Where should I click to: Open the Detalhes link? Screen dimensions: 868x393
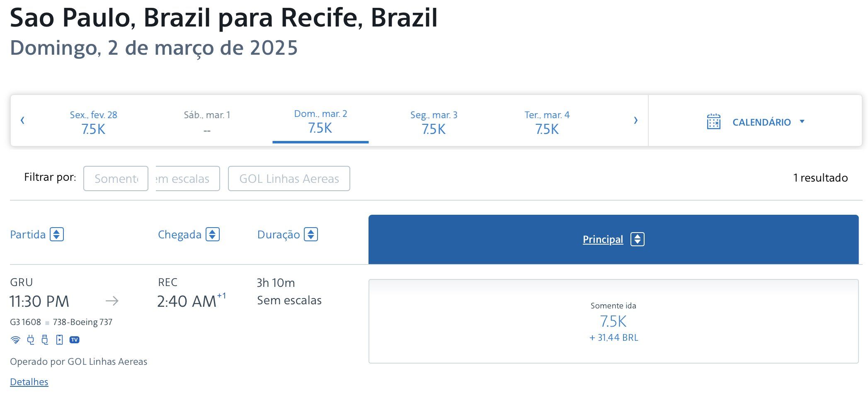tap(29, 382)
